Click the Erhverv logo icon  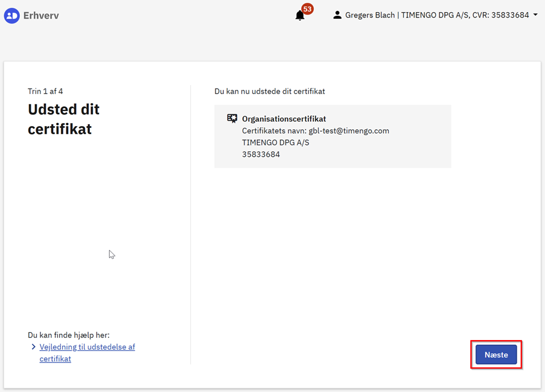[11, 16]
